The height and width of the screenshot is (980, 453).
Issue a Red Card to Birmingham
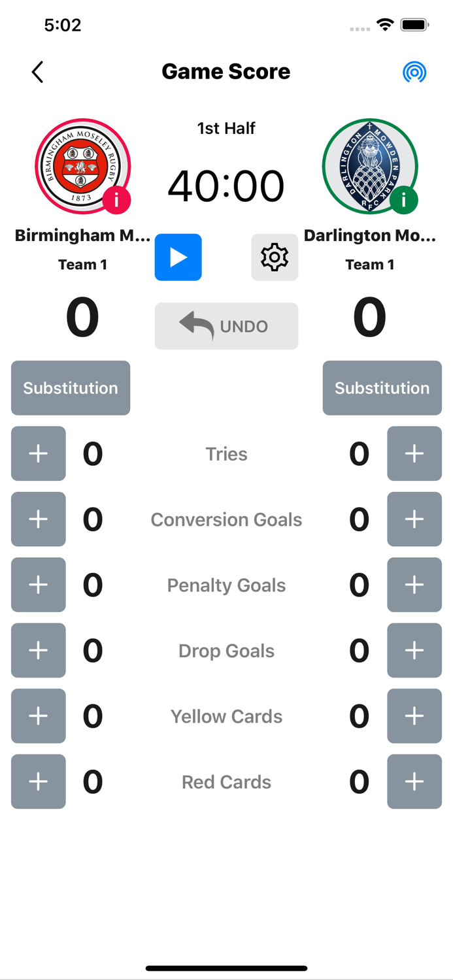pos(38,781)
